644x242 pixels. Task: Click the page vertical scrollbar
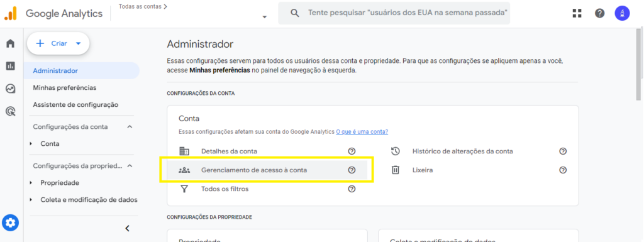click(x=639, y=64)
